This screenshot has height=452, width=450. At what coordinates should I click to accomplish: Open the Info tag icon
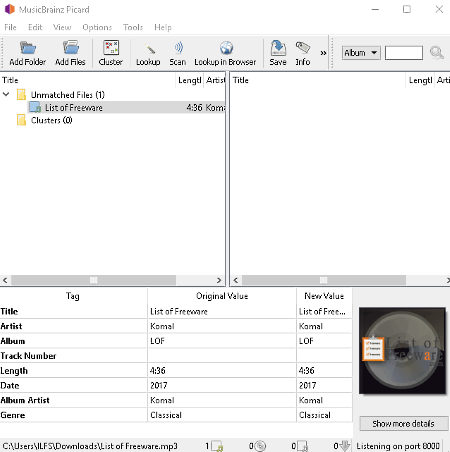point(303,48)
